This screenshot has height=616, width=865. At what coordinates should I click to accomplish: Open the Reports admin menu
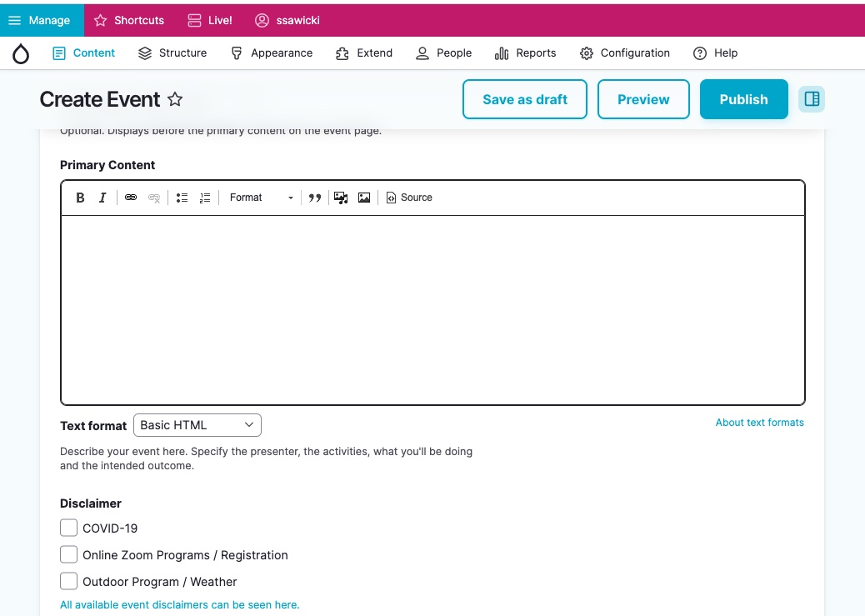(526, 53)
